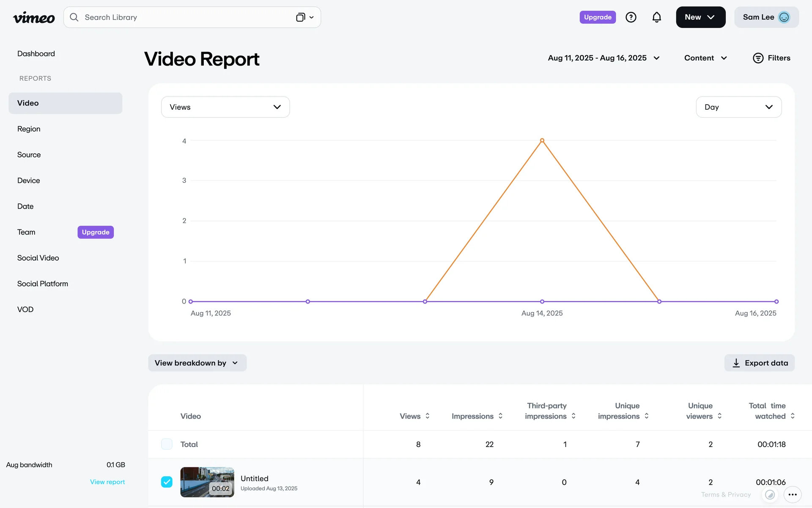
Task: Sort by Unique viewers column arrows
Action: click(720, 416)
